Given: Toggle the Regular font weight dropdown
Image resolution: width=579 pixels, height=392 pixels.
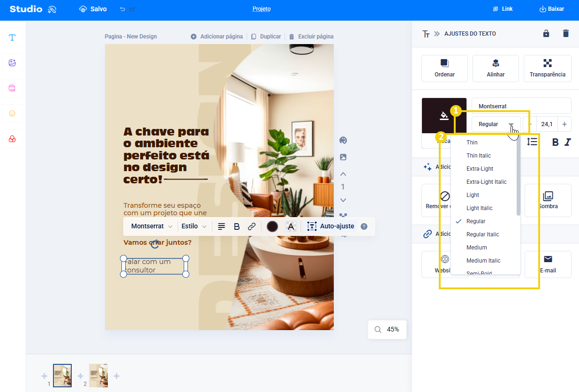Looking at the screenshot, I should click(x=496, y=124).
